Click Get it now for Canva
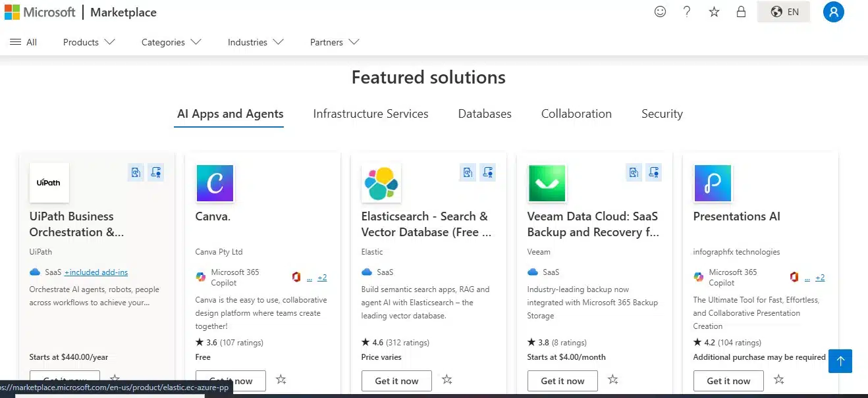 pos(231,380)
